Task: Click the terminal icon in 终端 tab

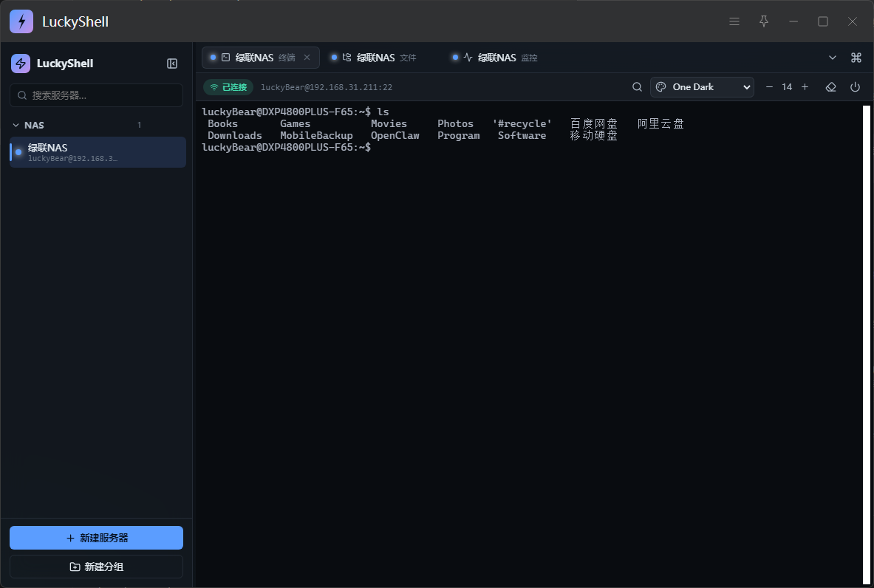Action: (x=226, y=58)
